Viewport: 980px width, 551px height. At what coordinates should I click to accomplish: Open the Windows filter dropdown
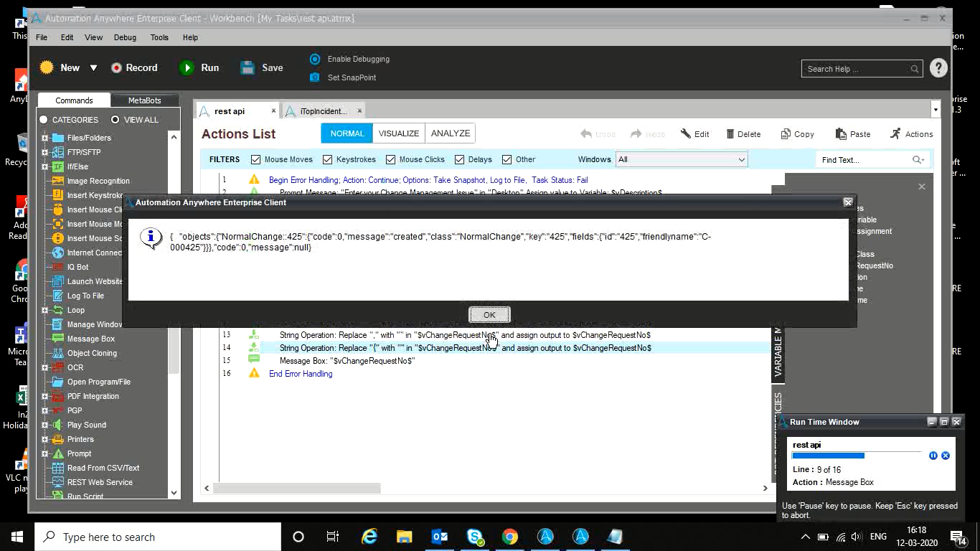(682, 159)
